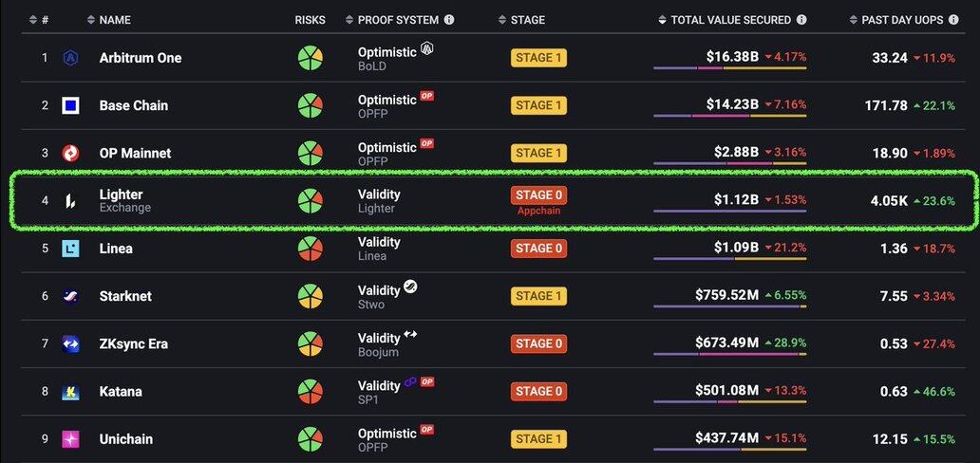Click the Lighter exchange logo icon
The width and height of the screenshot is (980, 463).
tap(70, 200)
